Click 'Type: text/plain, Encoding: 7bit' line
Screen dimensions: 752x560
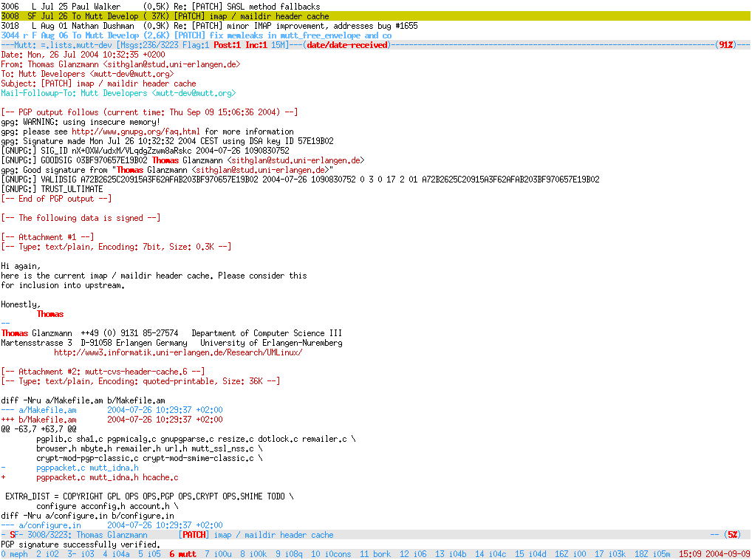coord(116,247)
